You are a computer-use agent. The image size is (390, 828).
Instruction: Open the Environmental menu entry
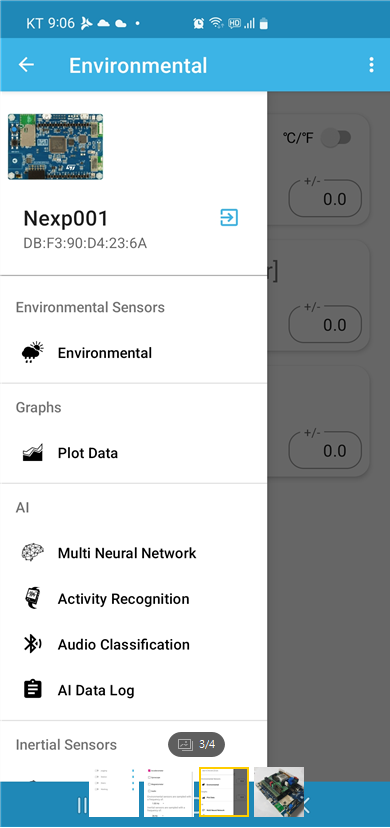[x=134, y=353]
